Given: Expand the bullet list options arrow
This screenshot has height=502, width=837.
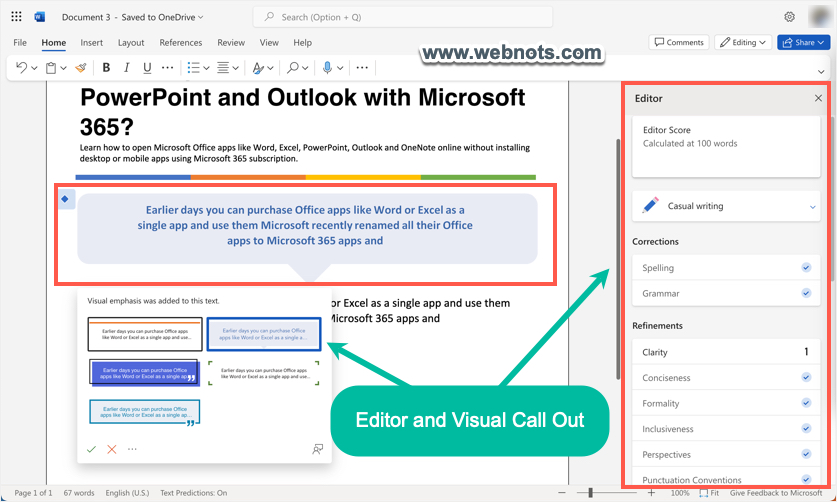Looking at the screenshot, I should [x=206, y=68].
